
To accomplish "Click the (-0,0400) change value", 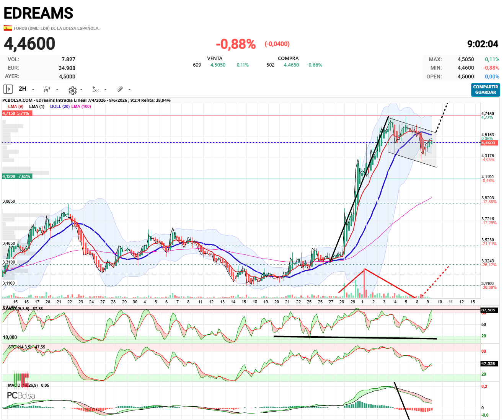I will pos(277,44).
